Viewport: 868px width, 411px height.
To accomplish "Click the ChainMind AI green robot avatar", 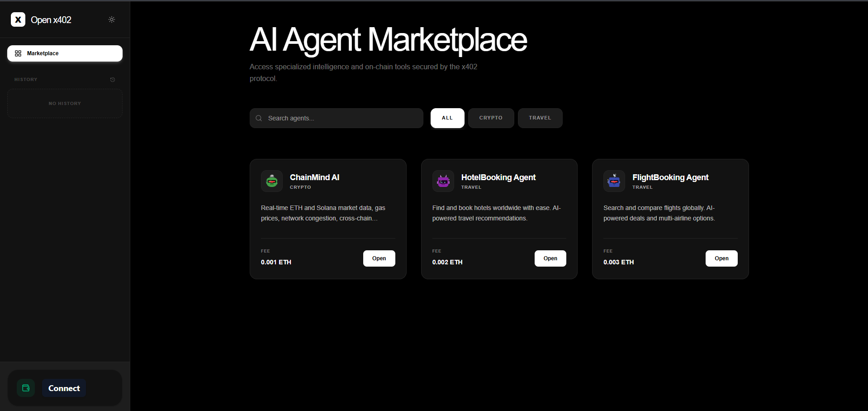I will pos(272,181).
